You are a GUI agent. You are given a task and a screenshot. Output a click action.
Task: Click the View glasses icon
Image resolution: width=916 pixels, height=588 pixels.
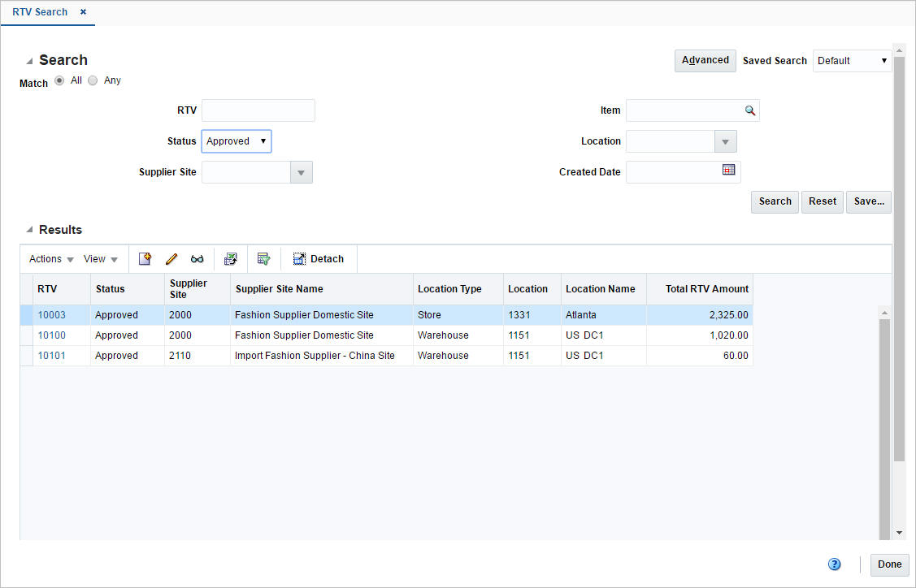click(x=197, y=259)
